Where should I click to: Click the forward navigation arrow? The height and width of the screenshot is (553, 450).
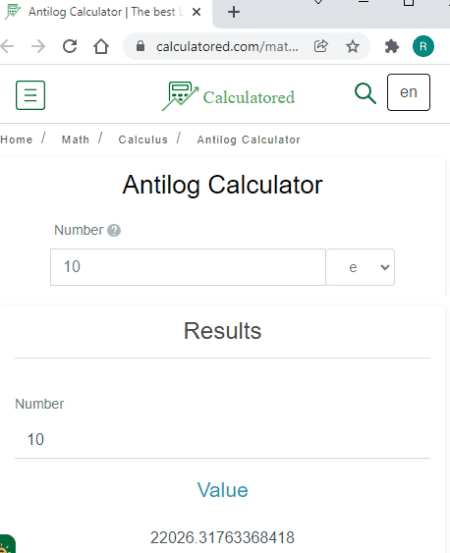click(38, 46)
